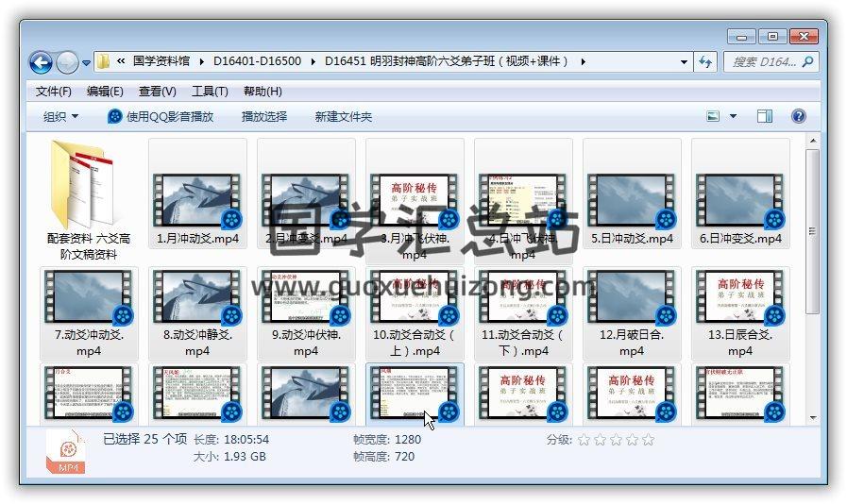The image size is (847, 504).
Task: Open the 查看(V) menu
Action: [157, 92]
